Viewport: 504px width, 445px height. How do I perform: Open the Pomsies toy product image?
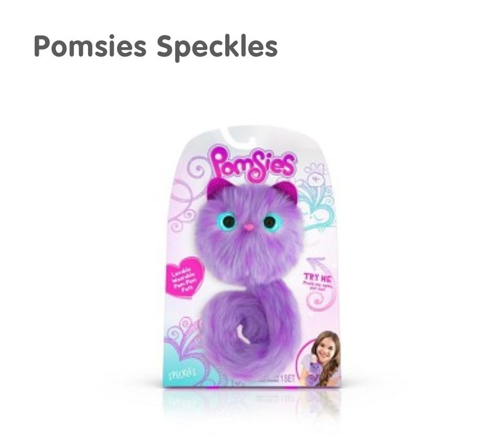tap(251, 257)
